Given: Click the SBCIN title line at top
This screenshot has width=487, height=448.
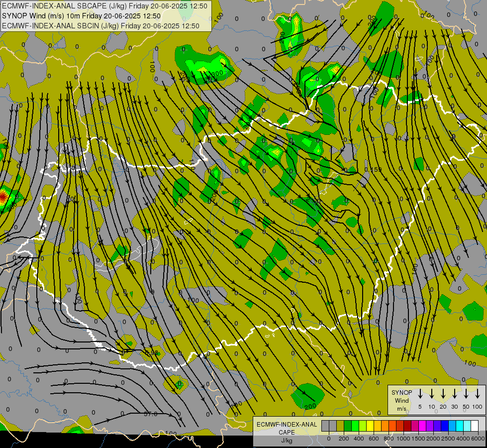Looking at the screenshot, I should pyautogui.click(x=100, y=26).
